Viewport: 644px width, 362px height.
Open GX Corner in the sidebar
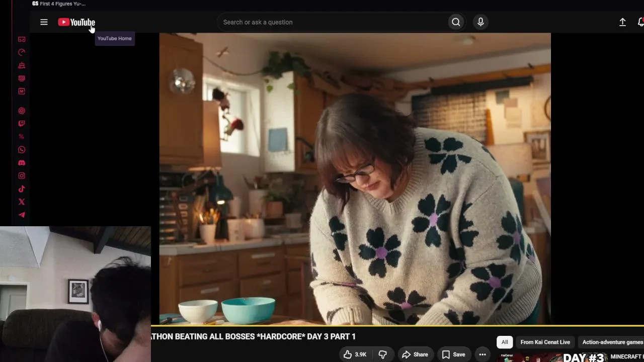[22, 39]
